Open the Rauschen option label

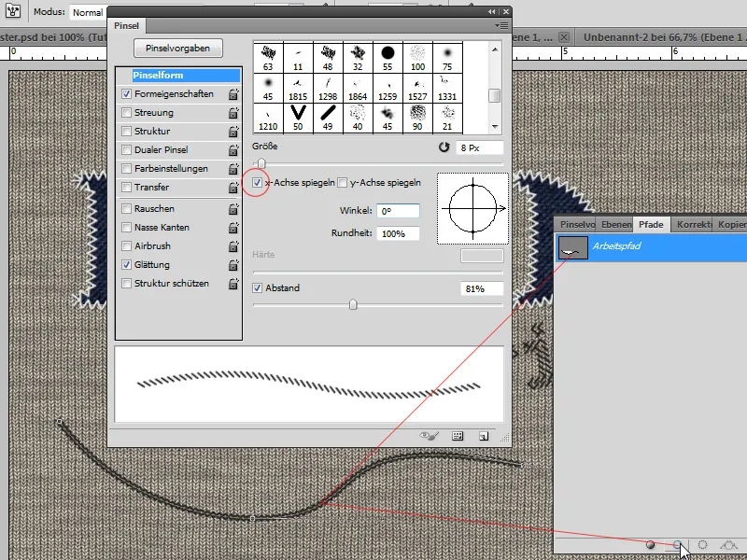tap(154, 208)
